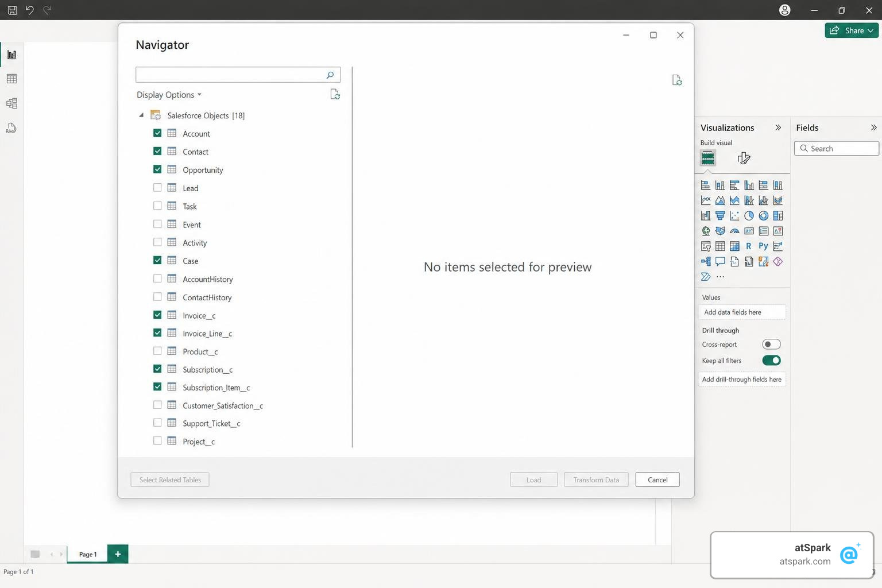The height and width of the screenshot is (588, 882).
Task: Open the Page 1 tab
Action: pyautogui.click(x=87, y=554)
